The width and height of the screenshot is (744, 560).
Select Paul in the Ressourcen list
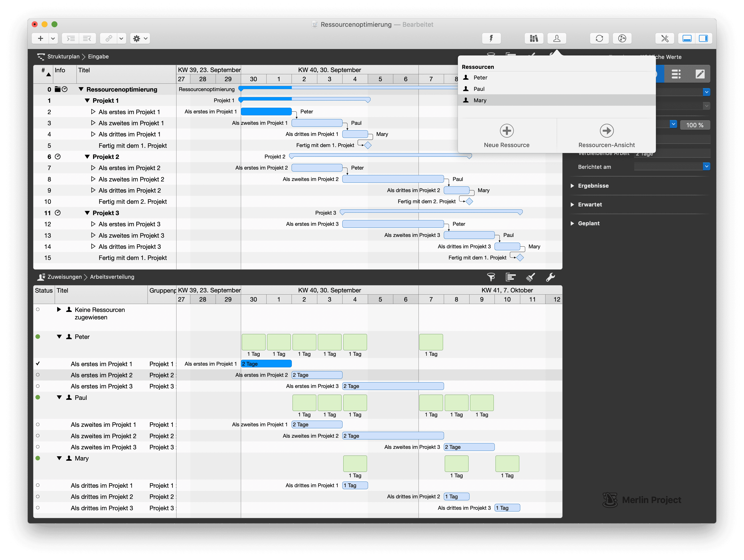[479, 89]
